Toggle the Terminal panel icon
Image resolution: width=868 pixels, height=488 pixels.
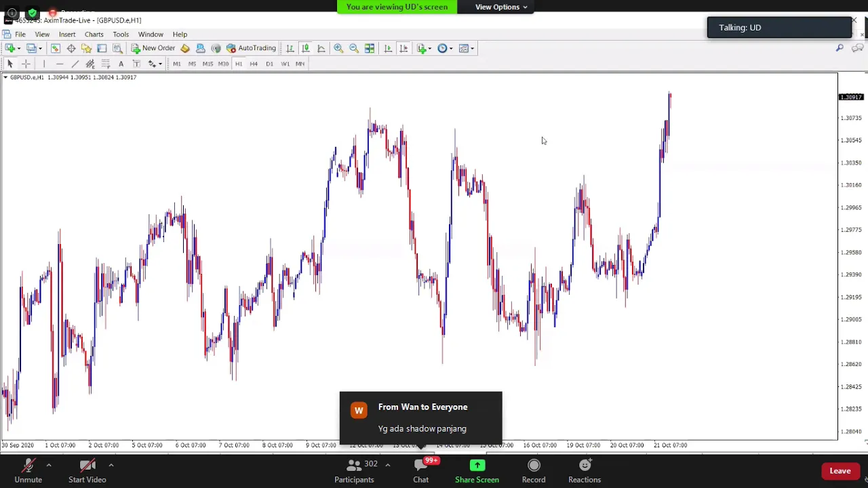102,48
